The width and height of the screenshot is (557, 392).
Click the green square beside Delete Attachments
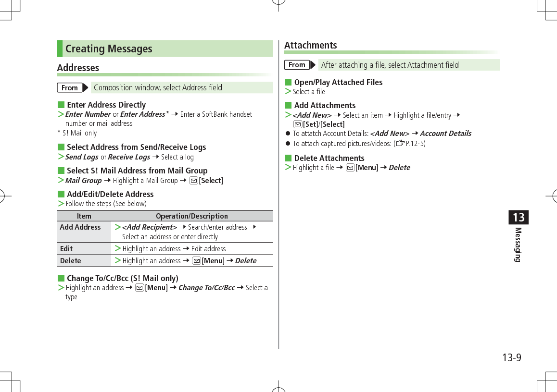point(289,158)
